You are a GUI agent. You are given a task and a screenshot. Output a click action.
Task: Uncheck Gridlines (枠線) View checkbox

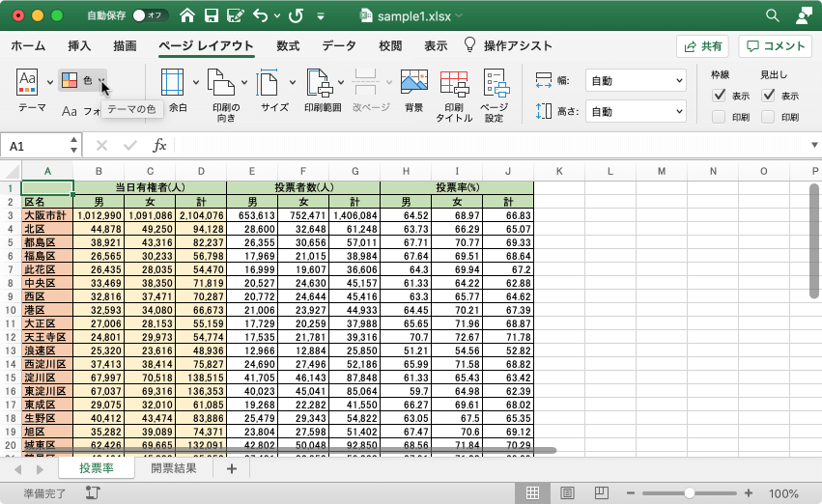tap(719, 96)
